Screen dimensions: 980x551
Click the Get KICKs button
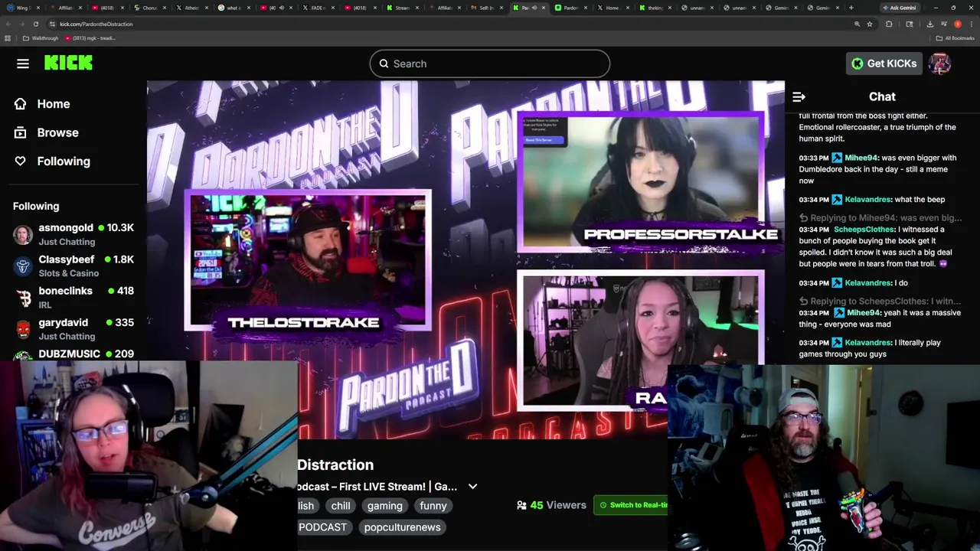[884, 64]
